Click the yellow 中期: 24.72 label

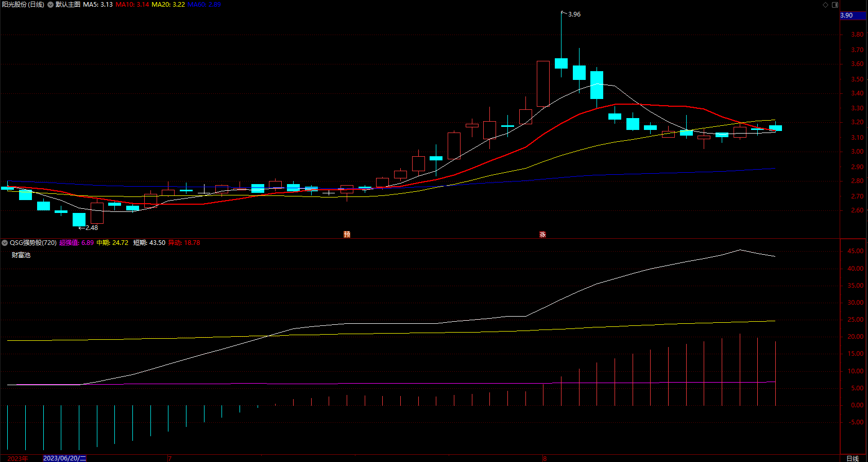click(112, 243)
